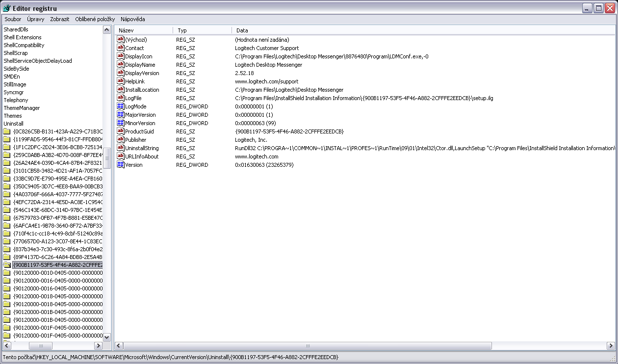The width and height of the screenshot is (618, 364).
Task: Click the string icon beside (Výchozí) value
Action: (x=121, y=39)
